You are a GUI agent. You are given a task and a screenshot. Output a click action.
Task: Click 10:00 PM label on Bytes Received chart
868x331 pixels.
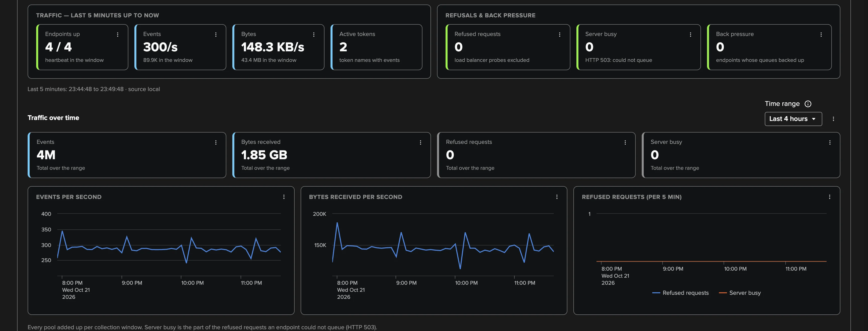pyautogui.click(x=466, y=283)
